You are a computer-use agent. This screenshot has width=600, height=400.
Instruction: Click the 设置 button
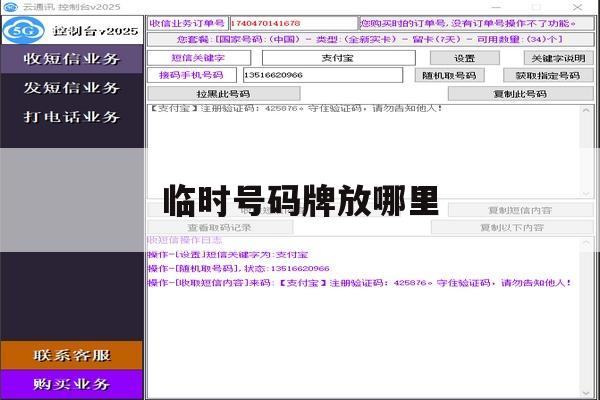(465, 58)
